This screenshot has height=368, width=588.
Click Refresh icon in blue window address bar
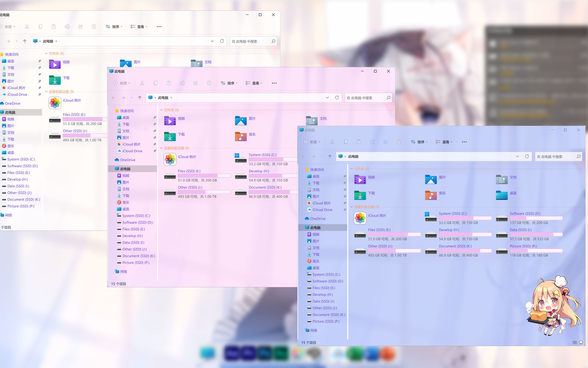(527, 156)
